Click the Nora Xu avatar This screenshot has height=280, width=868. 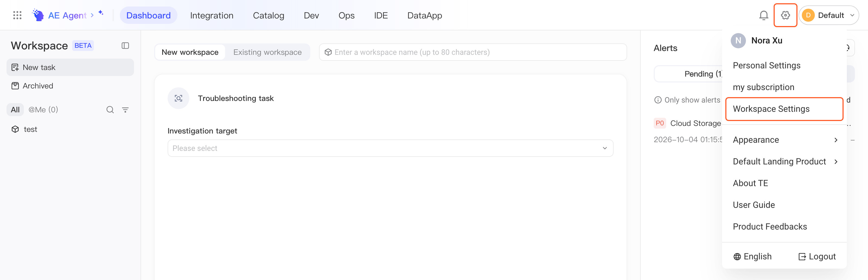pyautogui.click(x=738, y=40)
